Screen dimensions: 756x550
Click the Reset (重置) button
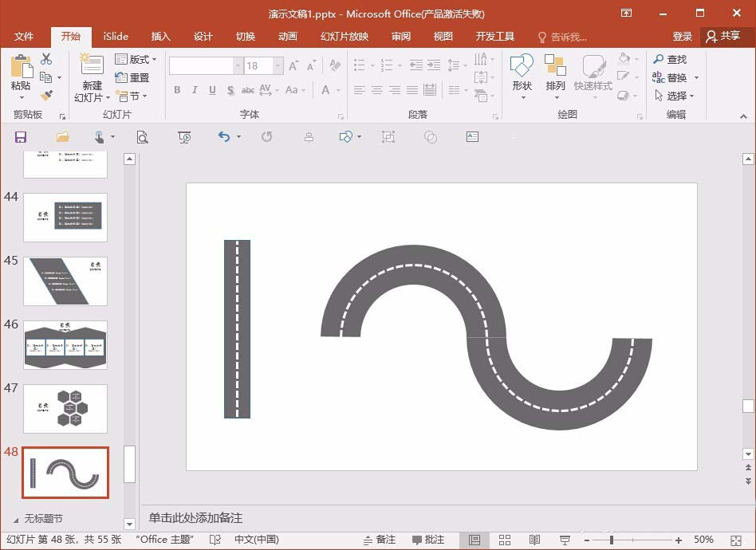coord(132,77)
